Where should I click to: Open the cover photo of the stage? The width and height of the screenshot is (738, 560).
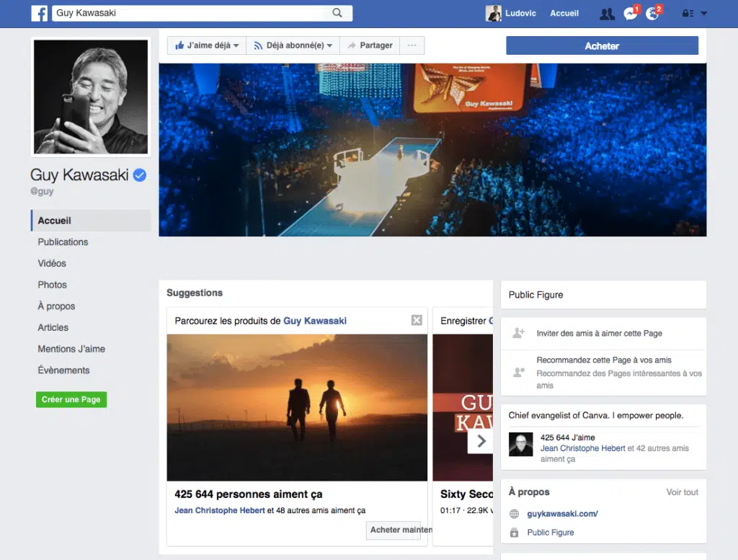(x=432, y=150)
